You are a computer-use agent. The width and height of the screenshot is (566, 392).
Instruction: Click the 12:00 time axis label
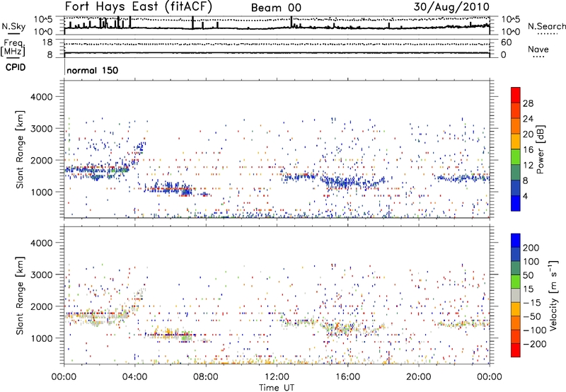coord(277,377)
